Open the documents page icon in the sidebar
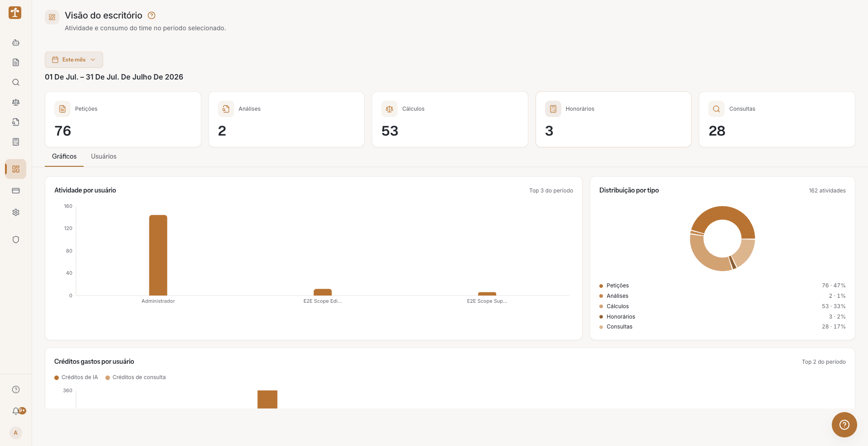868x446 pixels. click(16, 62)
